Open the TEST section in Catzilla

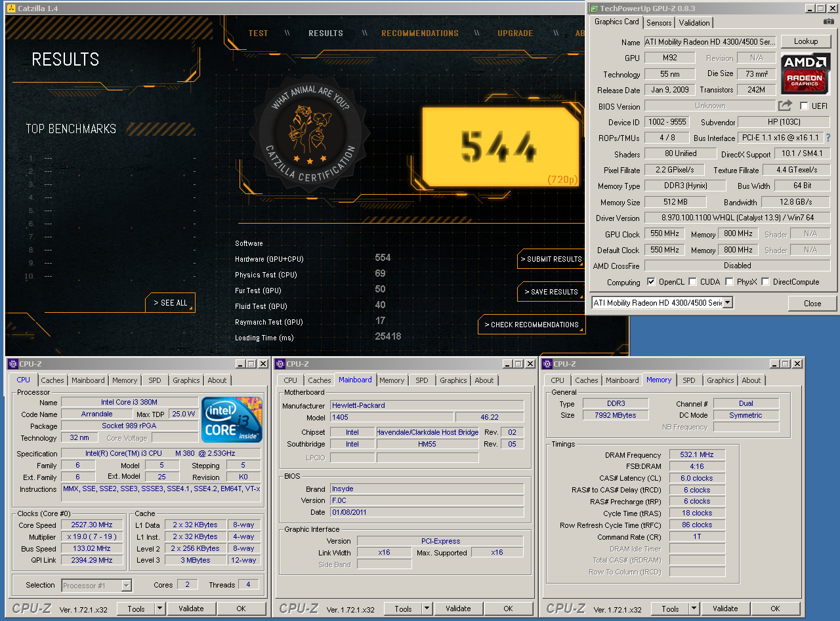[x=259, y=33]
